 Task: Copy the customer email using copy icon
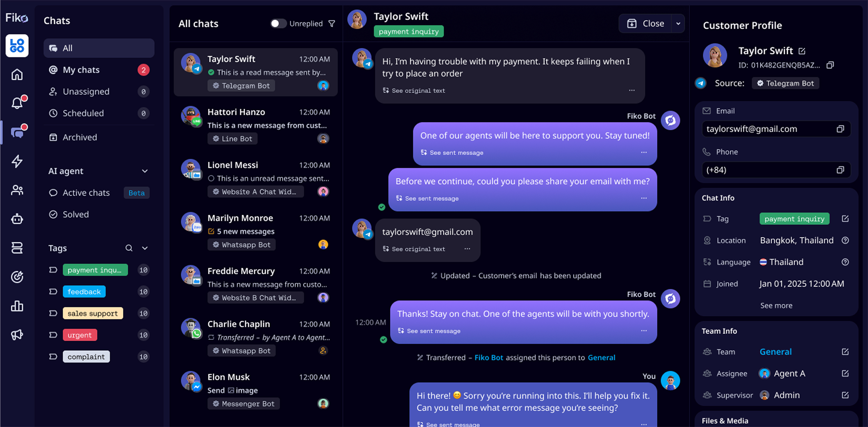pyautogui.click(x=840, y=129)
